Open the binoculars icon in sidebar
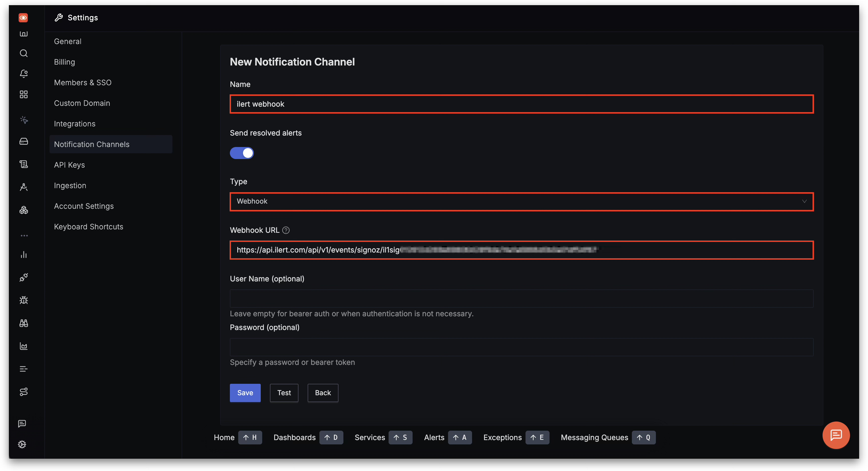868x471 pixels. [23, 323]
